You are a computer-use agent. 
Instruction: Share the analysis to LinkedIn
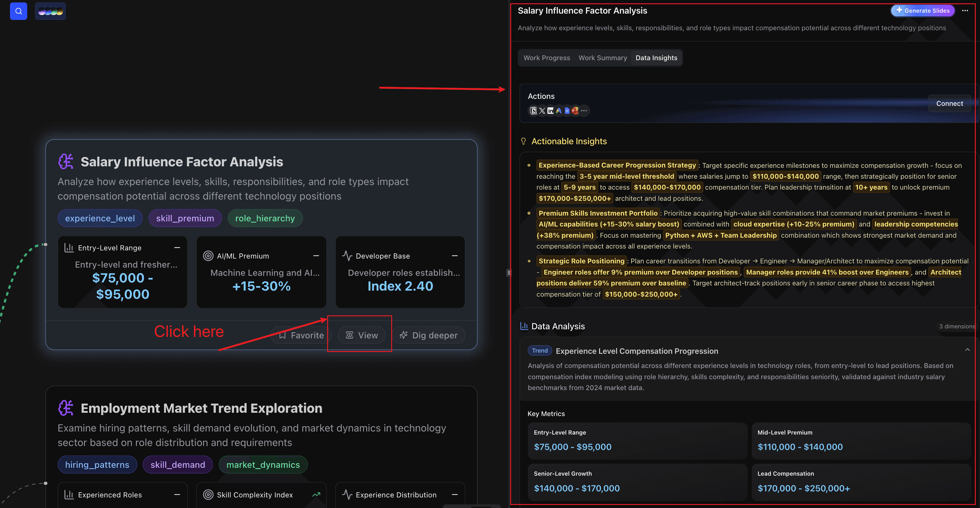click(x=550, y=110)
